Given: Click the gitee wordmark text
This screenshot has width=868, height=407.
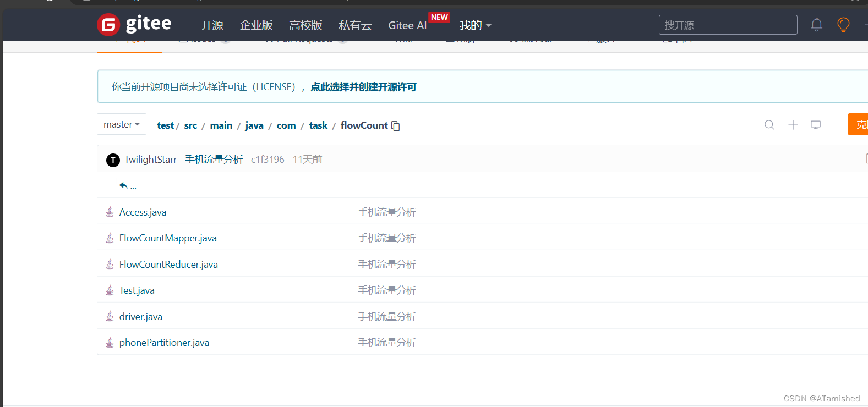Looking at the screenshot, I should (149, 24).
